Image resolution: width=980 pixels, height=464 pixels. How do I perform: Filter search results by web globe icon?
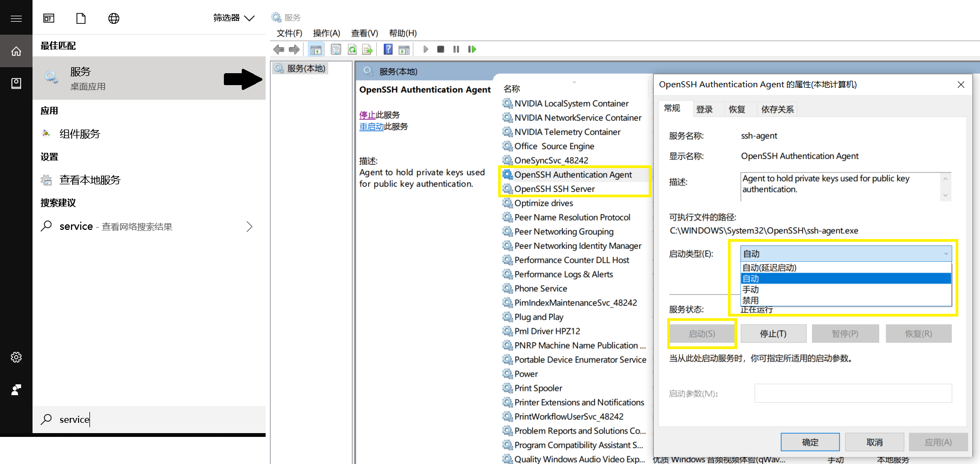[114, 18]
